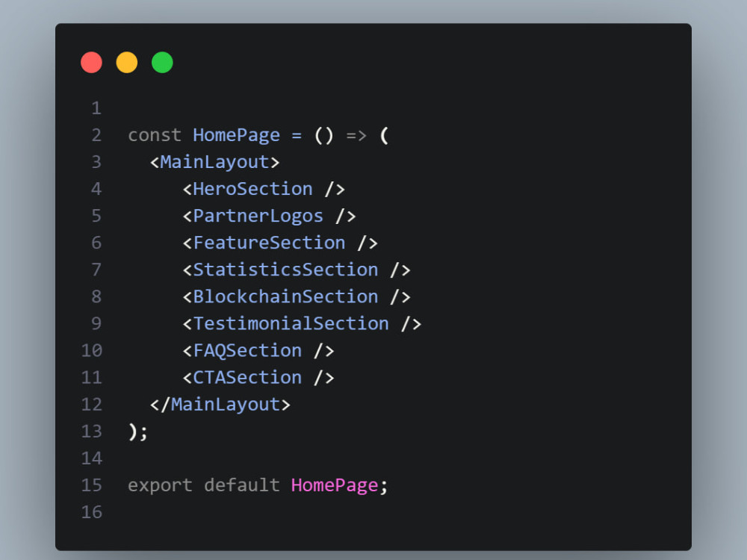Viewport: 747px width, 560px height.
Task: Click BlockchainSection component text
Action: (x=285, y=296)
